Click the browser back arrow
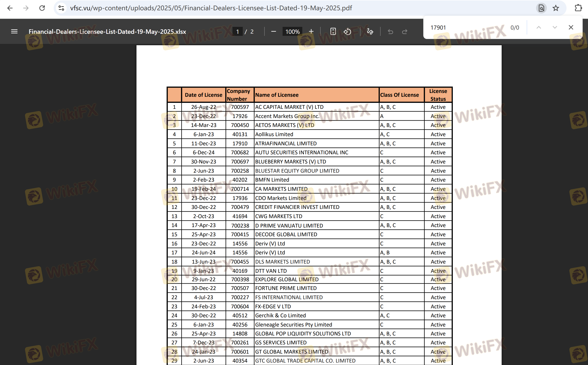 10,8
